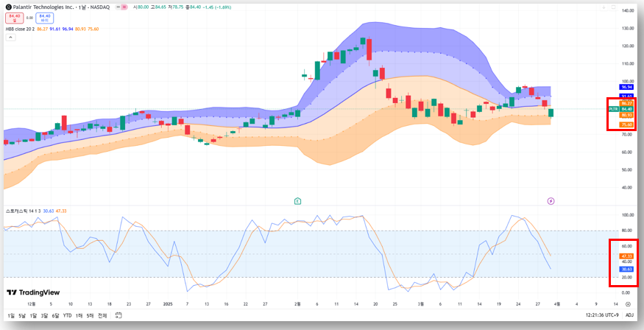The width and height of the screenshot is (644, 330).
Task: Click the PLTR price label on the price axis
Action: click(613, 109)
